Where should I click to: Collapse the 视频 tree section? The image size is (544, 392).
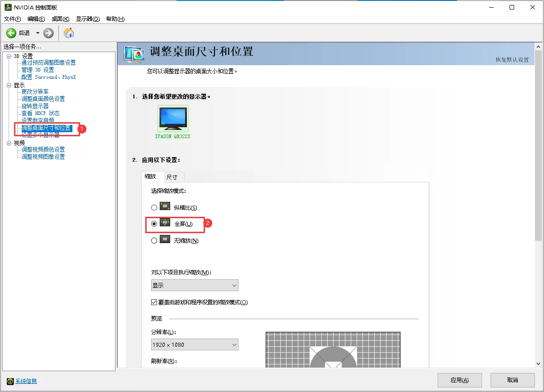[x=10, y=143]
